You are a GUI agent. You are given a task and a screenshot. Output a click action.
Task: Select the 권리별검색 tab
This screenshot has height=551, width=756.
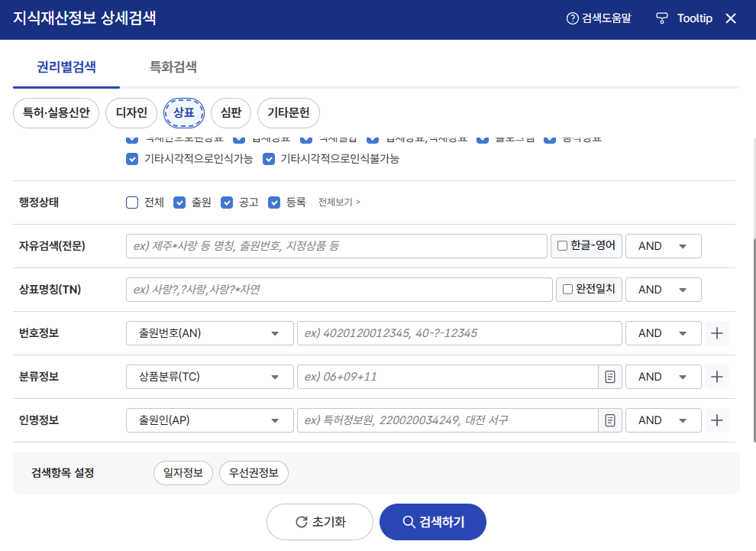(66, 66)
